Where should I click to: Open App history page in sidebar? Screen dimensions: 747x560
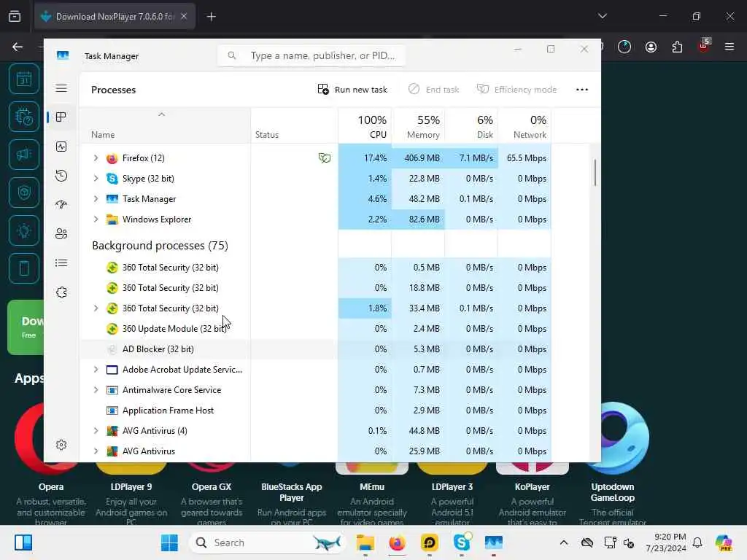click(61, 176)
